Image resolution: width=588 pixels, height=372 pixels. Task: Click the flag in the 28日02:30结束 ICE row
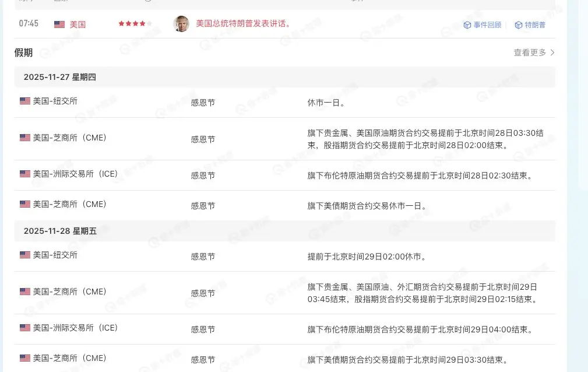click(x=24, y=174)
